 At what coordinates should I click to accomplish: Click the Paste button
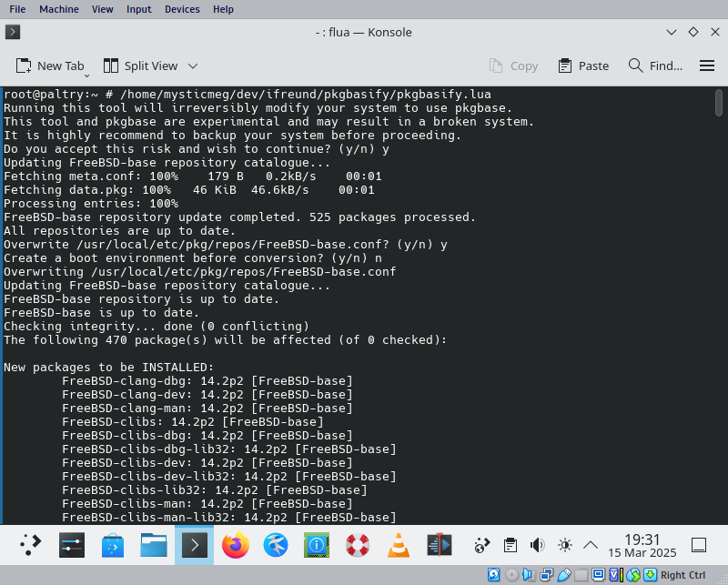[583, 66]
